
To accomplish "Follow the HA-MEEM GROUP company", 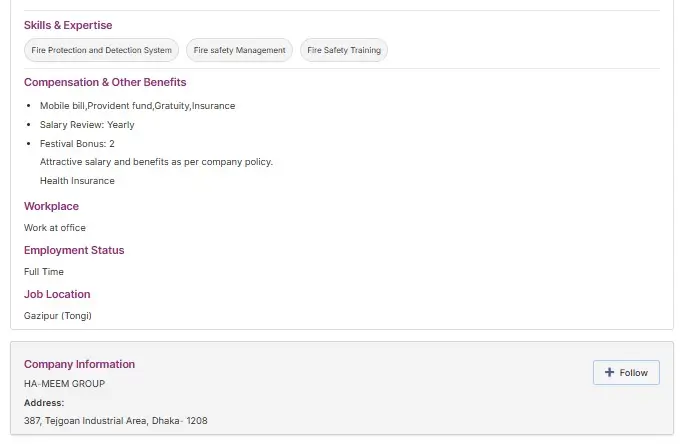I will coord(626,372).
